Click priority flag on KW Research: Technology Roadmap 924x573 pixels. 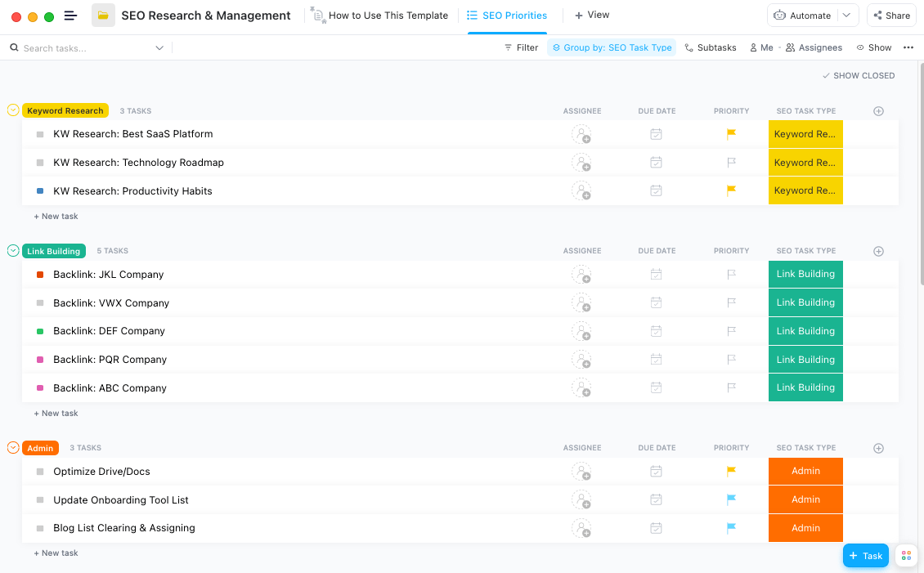[731, 163]
